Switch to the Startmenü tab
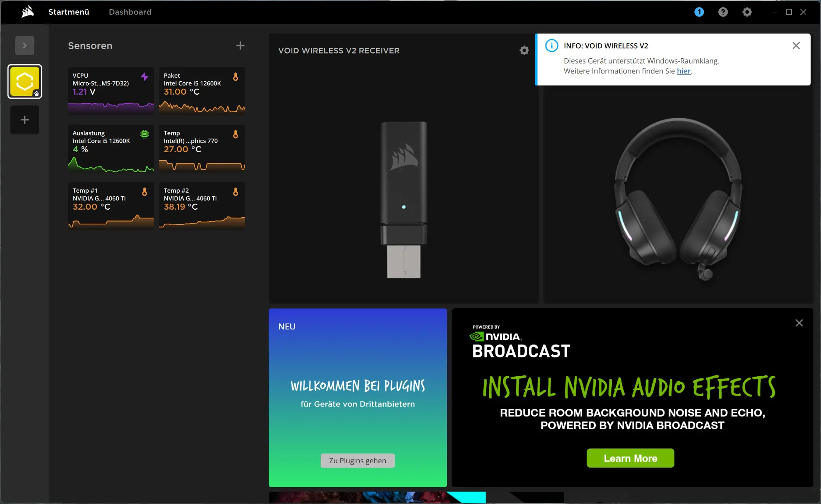The width and height of the screenshot is (821, 504). pyautogui.click(x=69, y=12)
